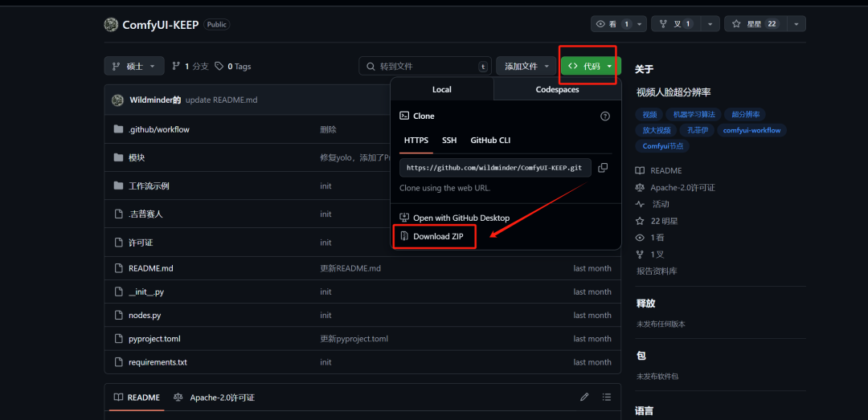
Task: Click the Wildminder commit author avatar
Action: tap(117, 100)
